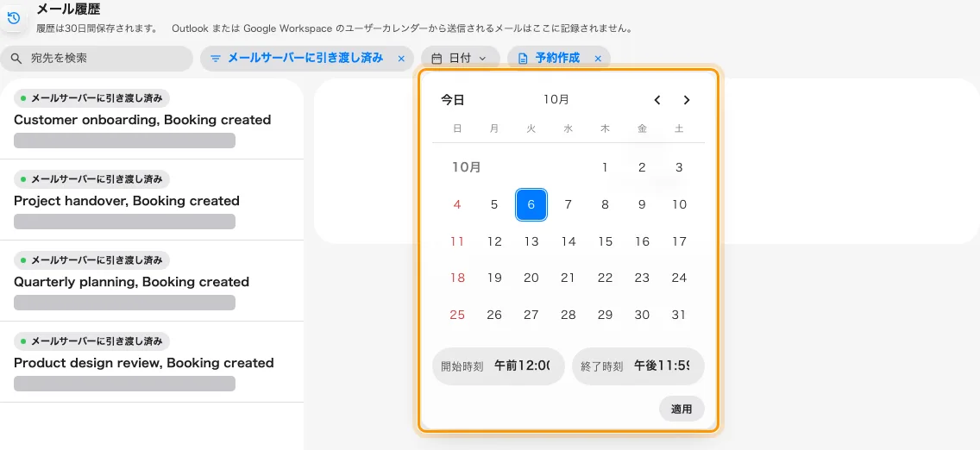
Task: Select October 12 in calendar
Action: [x=494, y=241]
